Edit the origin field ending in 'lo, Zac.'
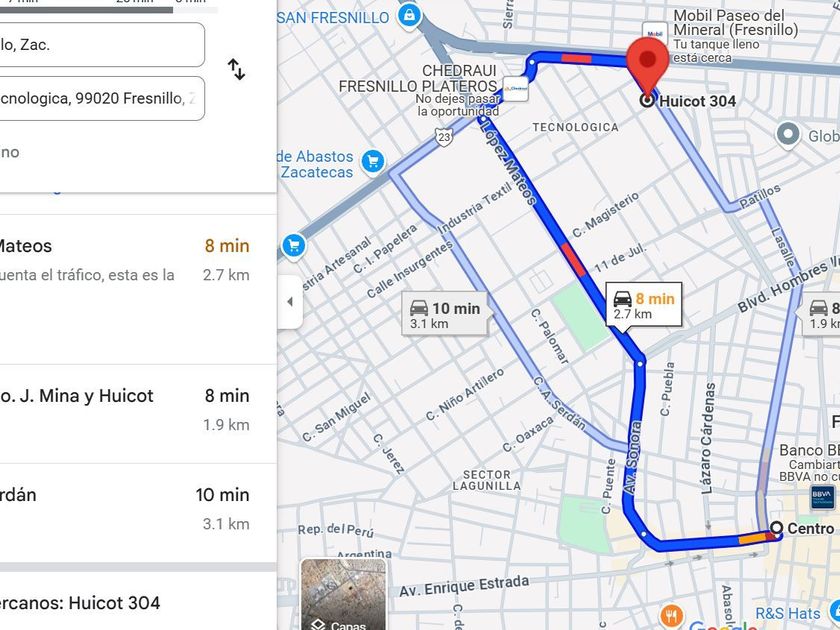Screen dimensions: 840x630 tap(102, 44)
